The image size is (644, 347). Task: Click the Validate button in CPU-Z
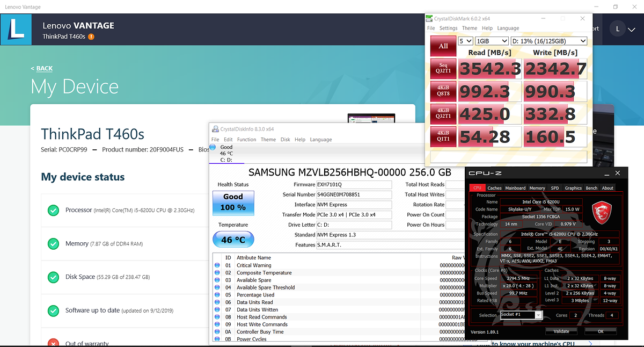coord(561,331)
